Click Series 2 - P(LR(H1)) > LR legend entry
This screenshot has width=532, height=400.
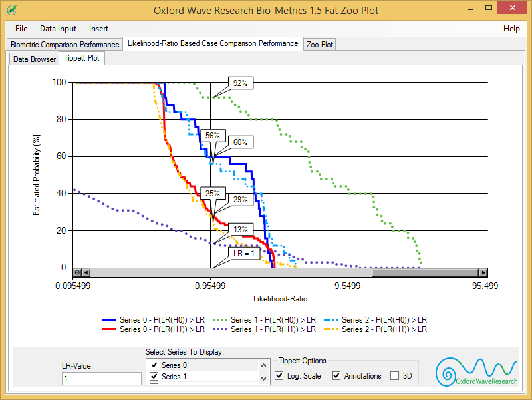click(375, 329)
